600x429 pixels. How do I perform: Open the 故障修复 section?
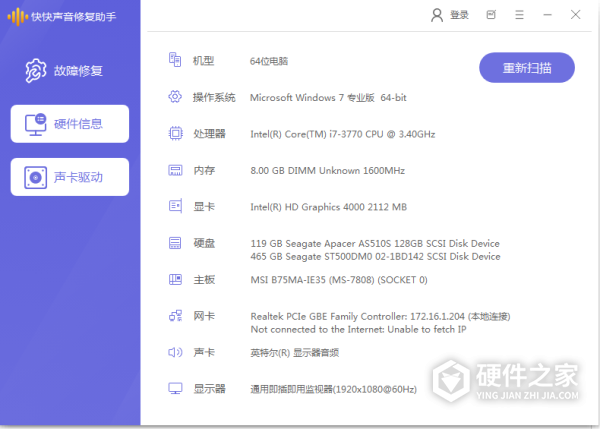tap(64, 70)
